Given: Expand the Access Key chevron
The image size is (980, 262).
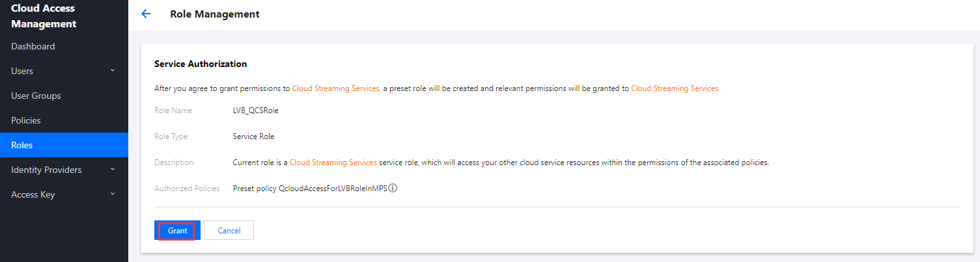Looking at the screenshot, I should (x=113, y=194).
